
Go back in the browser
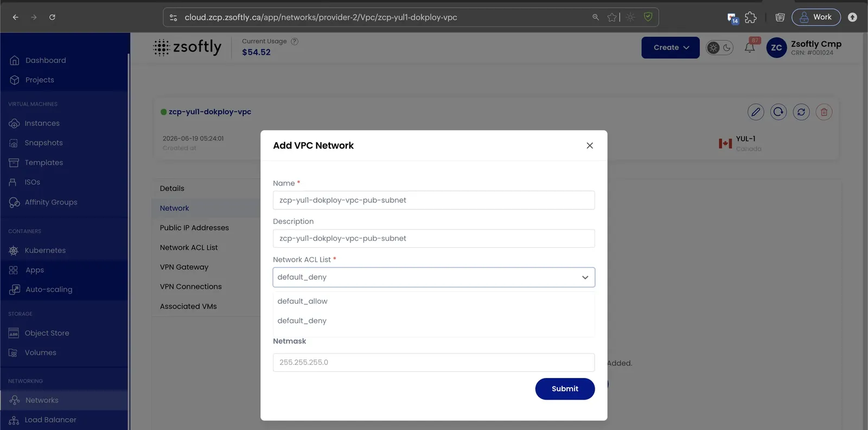[16, 17]
